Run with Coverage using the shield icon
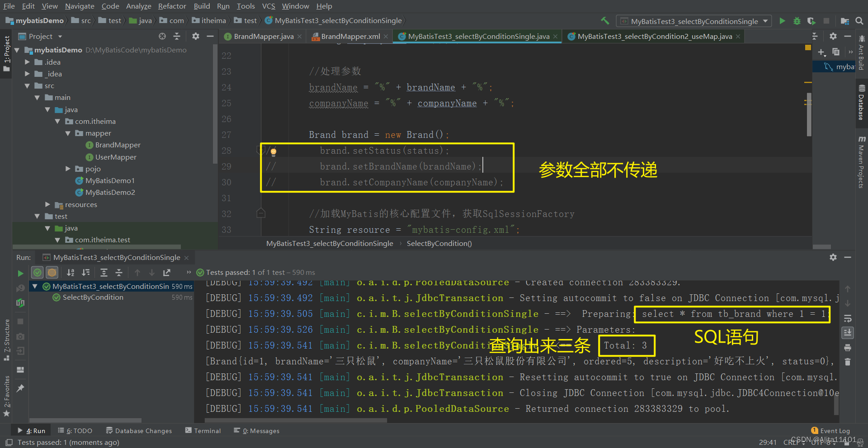Viewport: 868px width, 448px height. (x=811, y=21)
